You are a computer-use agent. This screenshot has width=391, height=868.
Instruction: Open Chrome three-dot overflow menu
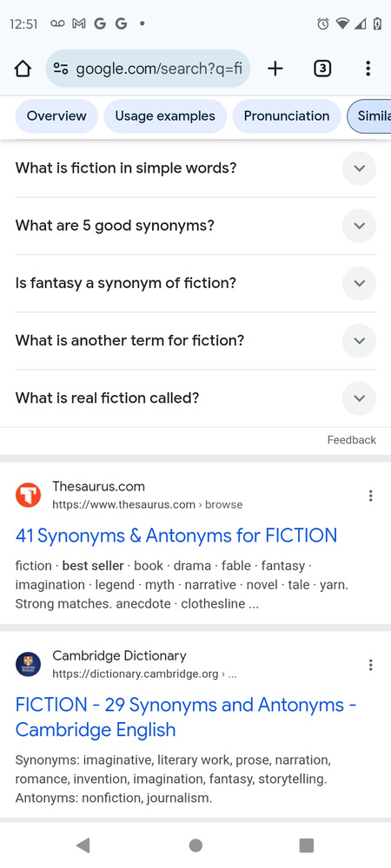pos(368,69)
